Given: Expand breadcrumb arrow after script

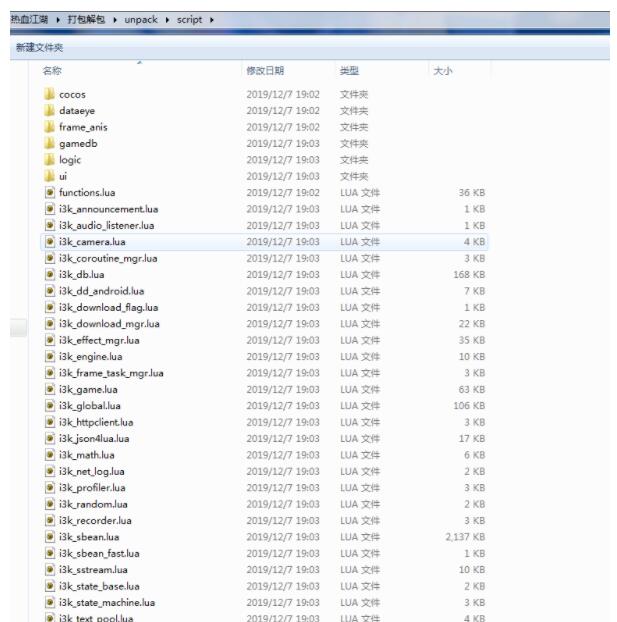Looking at the screenshot, I should click(x=212, y=19).
